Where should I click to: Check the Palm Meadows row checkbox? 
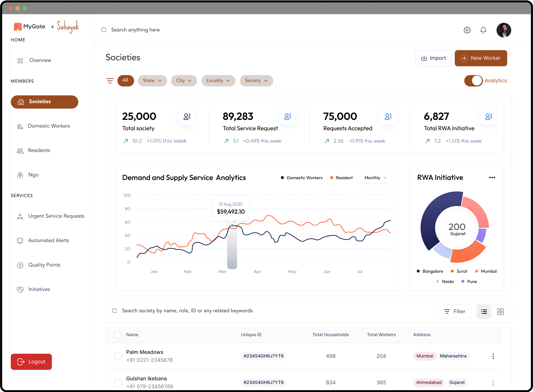pos(118,356)
